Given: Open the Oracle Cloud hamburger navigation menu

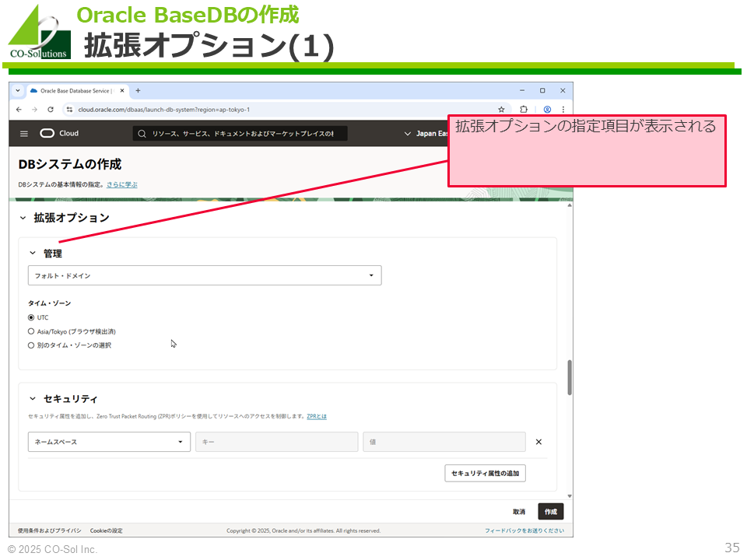Looking at the screenshot, I should 24,134.
